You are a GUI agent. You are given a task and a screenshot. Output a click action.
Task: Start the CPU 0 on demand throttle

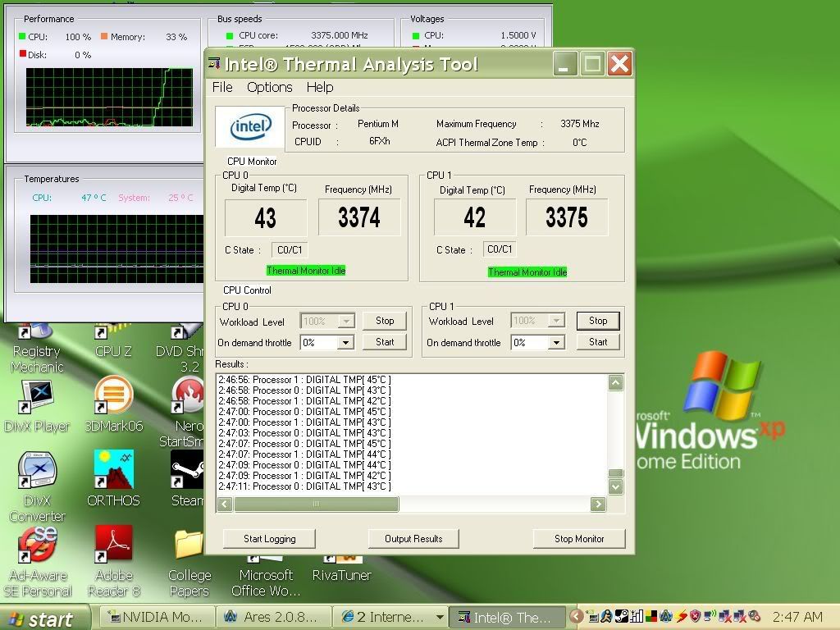pyautogui.click(x=385, y=342)
